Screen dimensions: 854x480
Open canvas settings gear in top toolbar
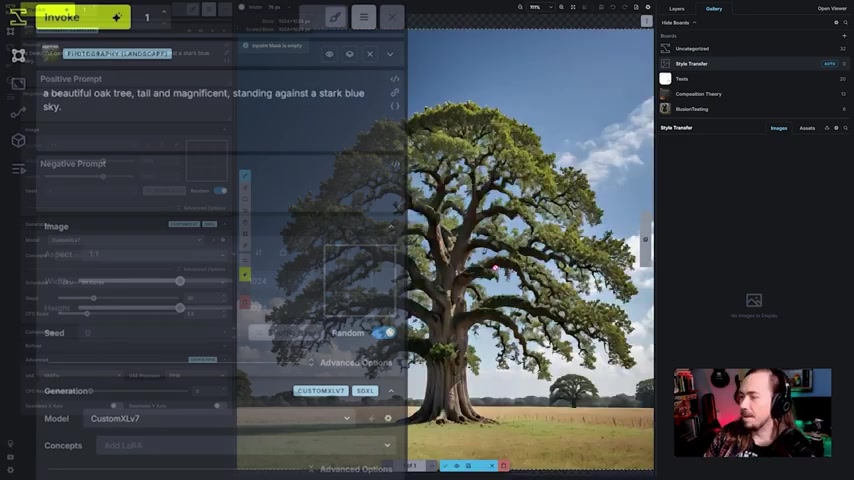(648, 7)
